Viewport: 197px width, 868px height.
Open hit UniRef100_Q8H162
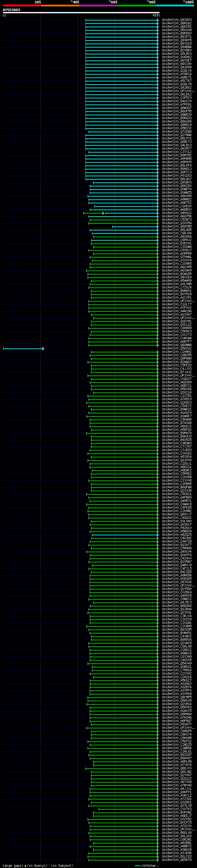tap(177, 23)
